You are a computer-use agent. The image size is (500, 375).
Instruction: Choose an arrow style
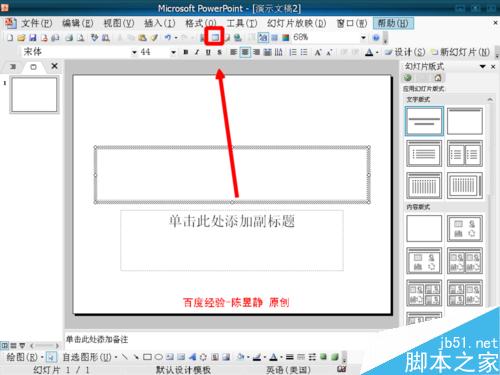click(312, 357)
